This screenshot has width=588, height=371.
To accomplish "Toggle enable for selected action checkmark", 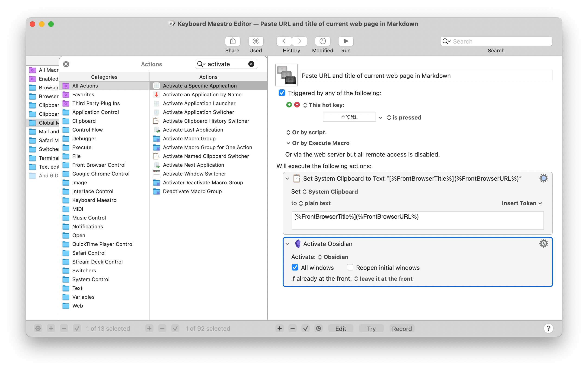I will [x=305, y=328].
